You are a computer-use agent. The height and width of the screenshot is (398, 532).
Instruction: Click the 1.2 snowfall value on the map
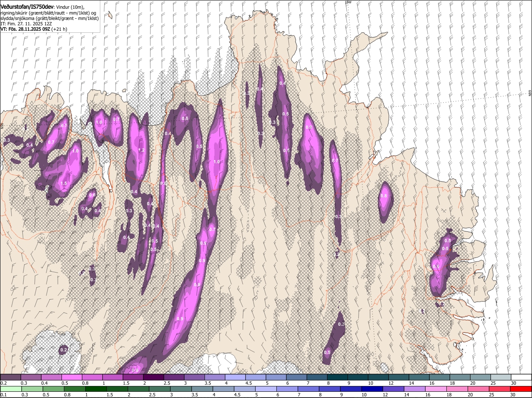click(x=141, y=150)
